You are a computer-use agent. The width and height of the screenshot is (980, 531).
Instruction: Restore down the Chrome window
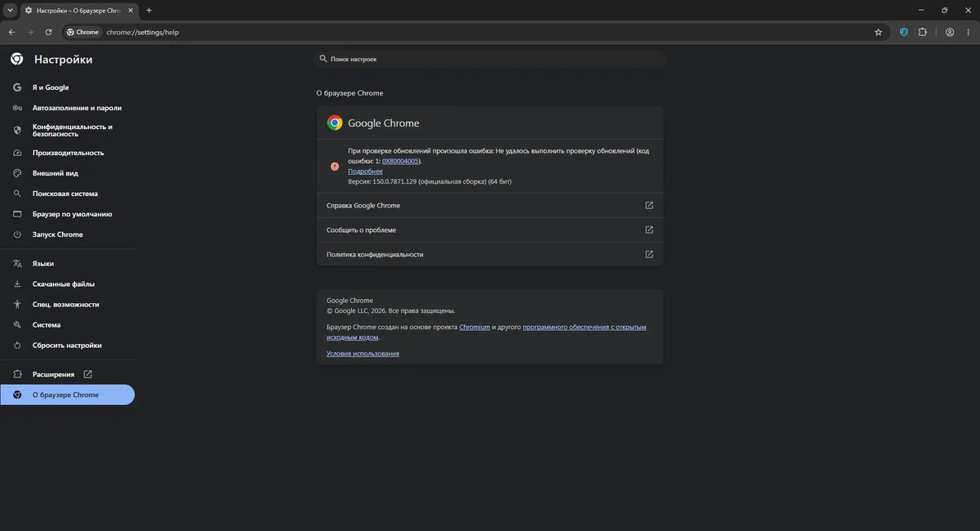point(945,11)
